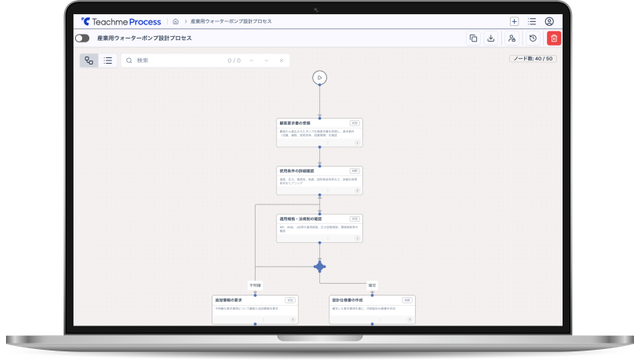Click the duplicate (copy) process icon
The width and height of the screenshot is (640, 360).
[x=473, y=38]
